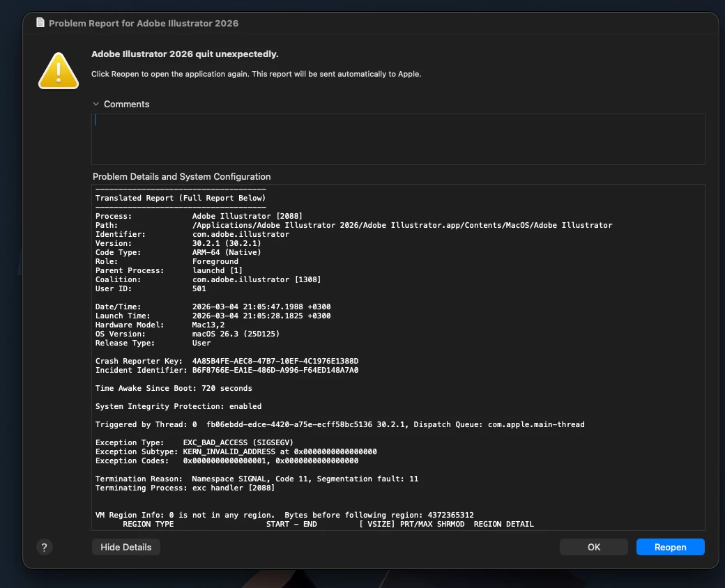The width and height of the screenshot is (725, 588).
Task: Click the Identifier value 'com.adobe.illustrator'
Action: pyautogui.click(x=241, y=234)
